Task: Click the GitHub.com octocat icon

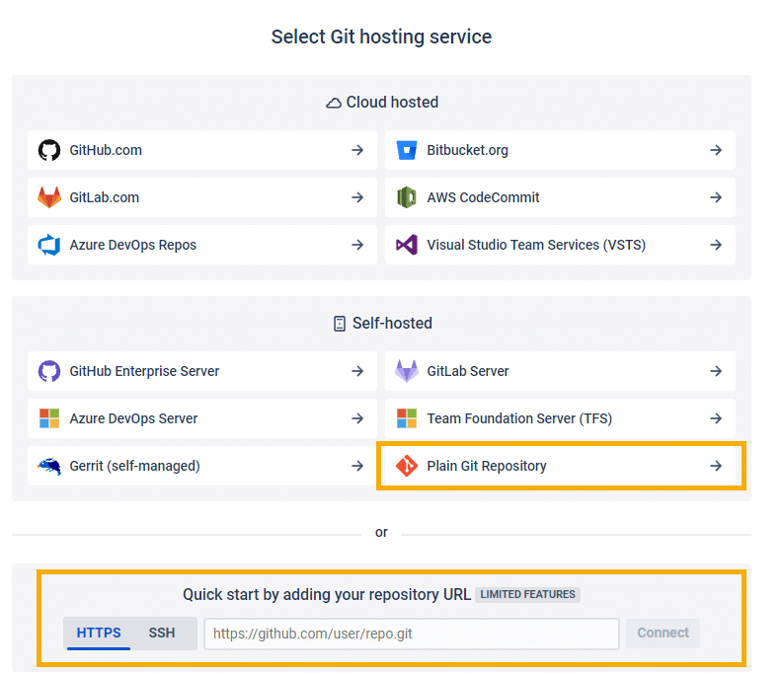Action: (x=49, y=150)
